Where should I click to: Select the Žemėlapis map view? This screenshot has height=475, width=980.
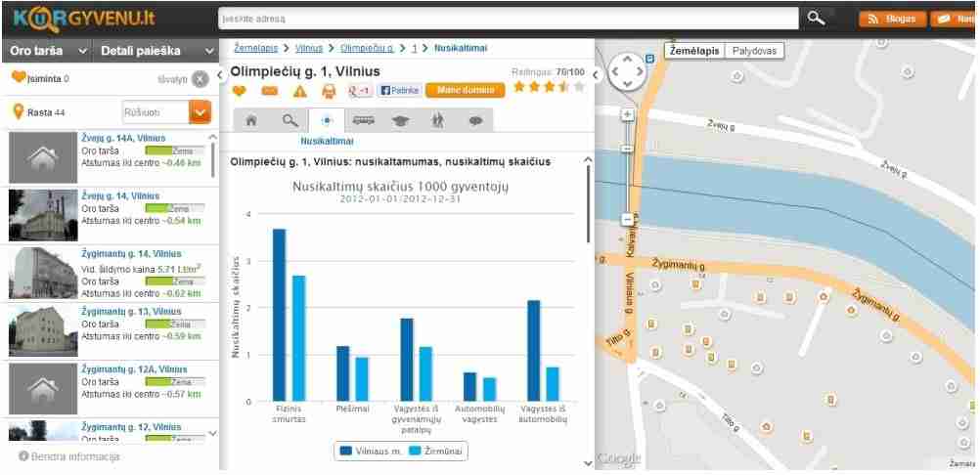(x=693, y=50)
